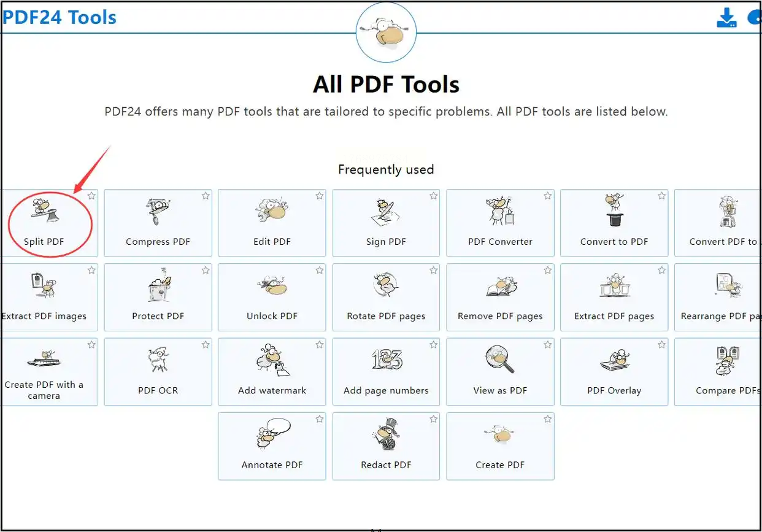The width and height of the screenshot is (762, 532).
Task: Choose the Rotate PDF pages tool
Action: coord(386,298)
